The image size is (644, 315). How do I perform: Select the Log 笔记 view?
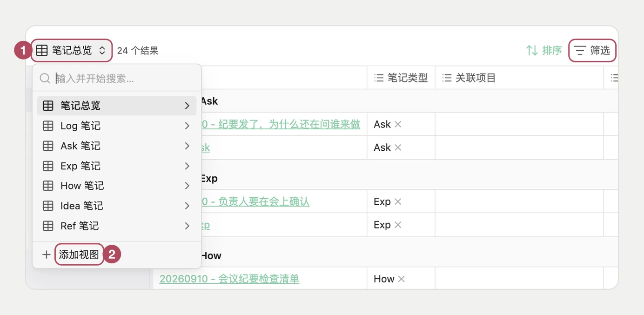click(x=117, y=126)
